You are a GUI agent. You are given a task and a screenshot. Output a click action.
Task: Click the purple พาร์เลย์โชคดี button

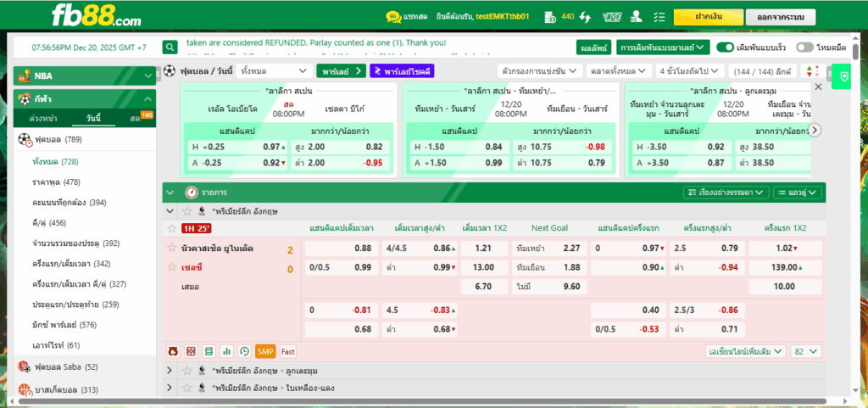[x=402, y=71]
